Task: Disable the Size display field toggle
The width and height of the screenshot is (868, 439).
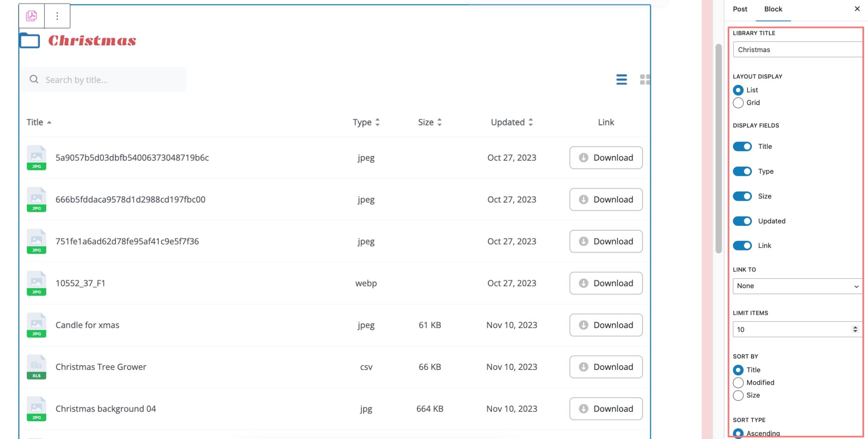Action: (742, 196)
